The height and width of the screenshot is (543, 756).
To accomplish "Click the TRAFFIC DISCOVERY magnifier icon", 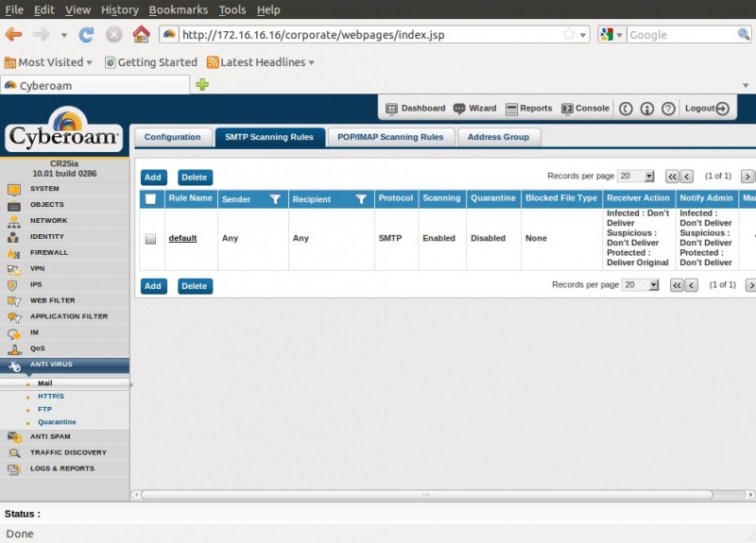I will pyautogui.click(x=14, y=453).
